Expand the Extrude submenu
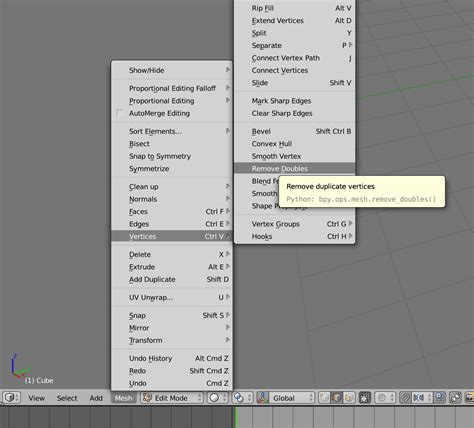This screenshot has width=474, height=428. click(172, 267)
